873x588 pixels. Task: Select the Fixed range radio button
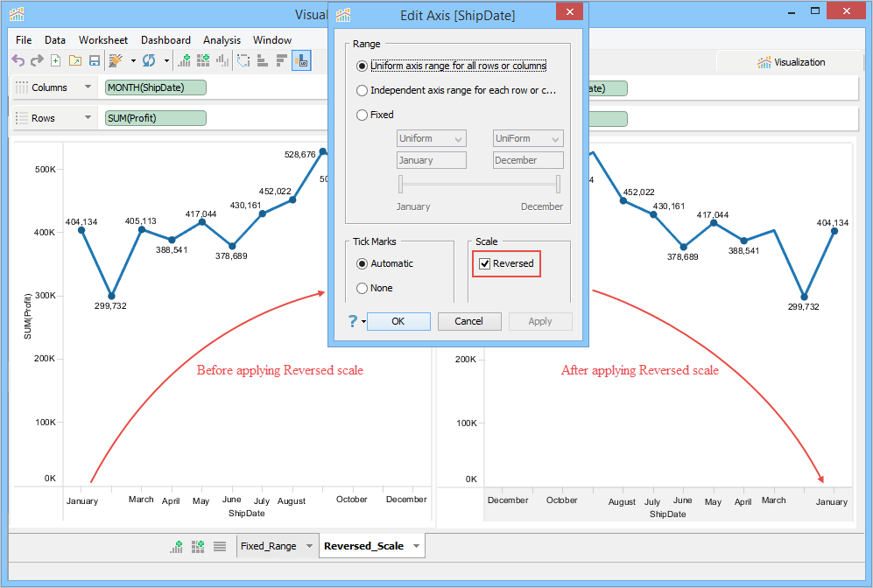tap(362, 115)
